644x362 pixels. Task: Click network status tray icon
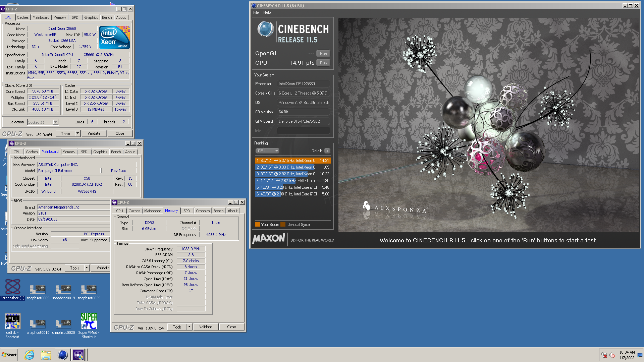[604, 355]
